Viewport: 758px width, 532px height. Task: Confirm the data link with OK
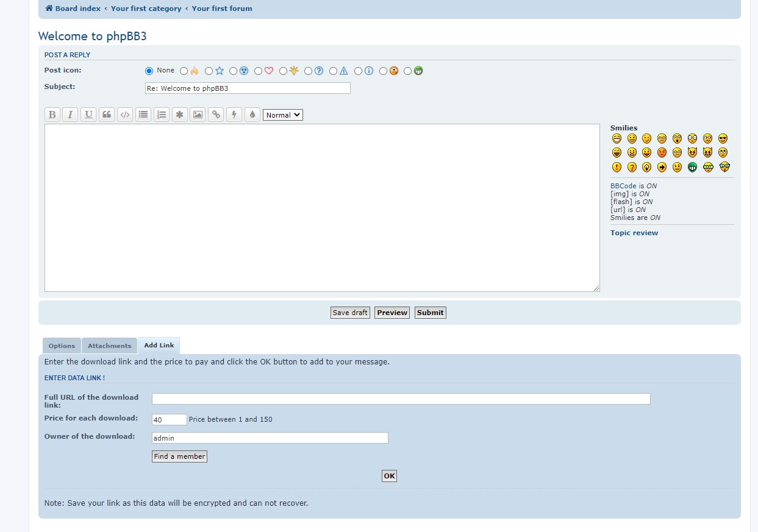[389, 476]
